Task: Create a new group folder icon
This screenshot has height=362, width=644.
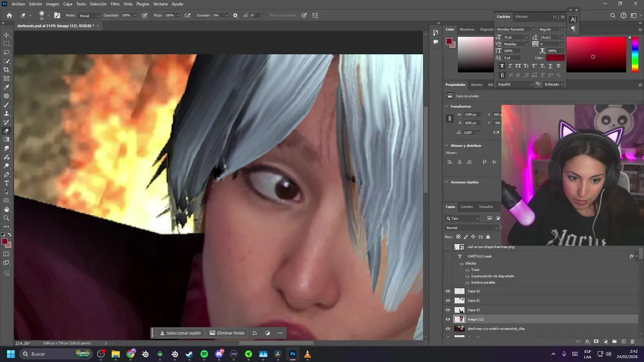Action: click(614, 341)
